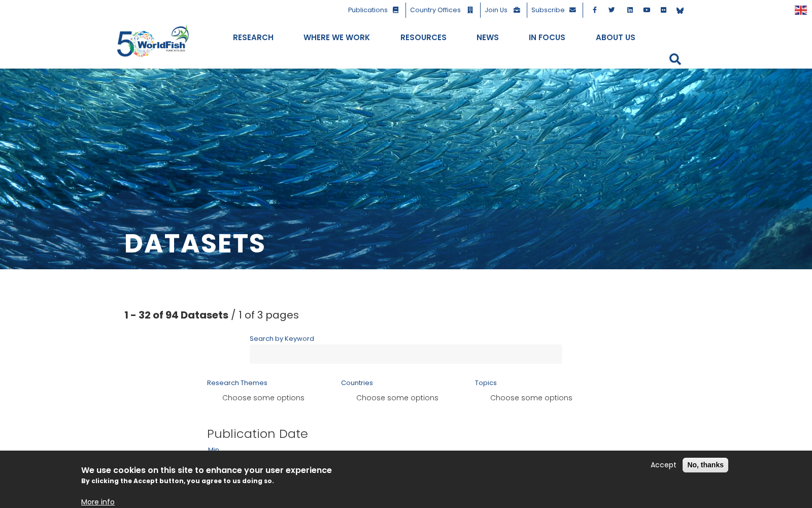The height and width of the screenshot is (508, 812).
Task: Open the Countries options dropdown
Action: pos(397,398)
